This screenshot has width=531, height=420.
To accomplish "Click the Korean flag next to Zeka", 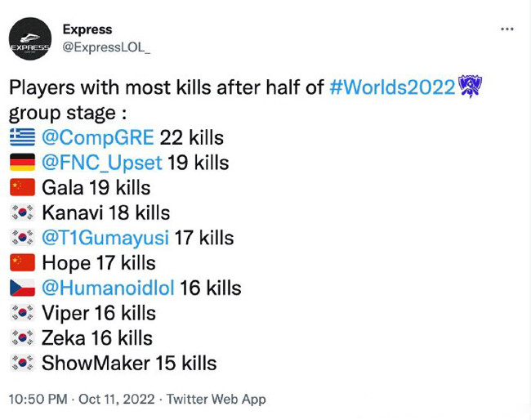I will [22, 338].
